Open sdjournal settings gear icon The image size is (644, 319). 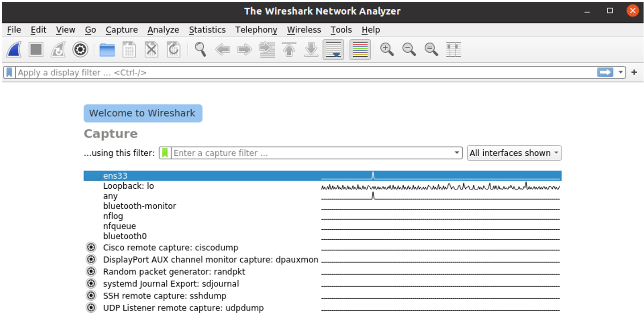click(x=91, y=283)
